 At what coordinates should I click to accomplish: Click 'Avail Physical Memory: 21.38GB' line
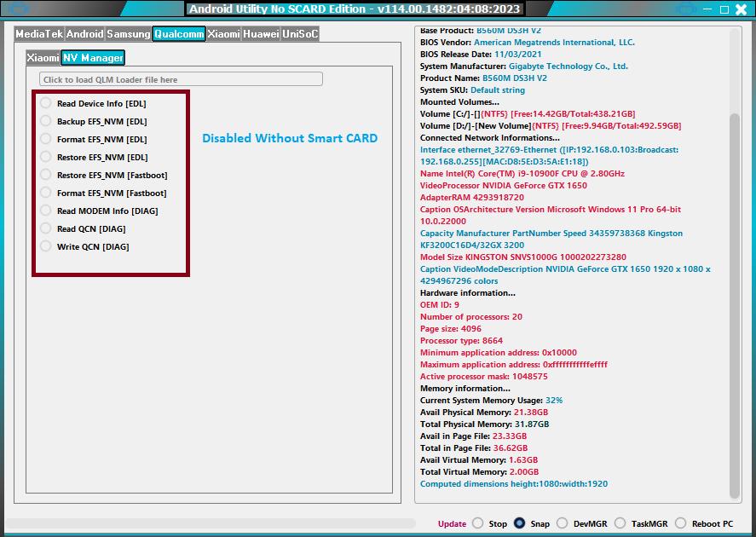click(x=484, y=413)
